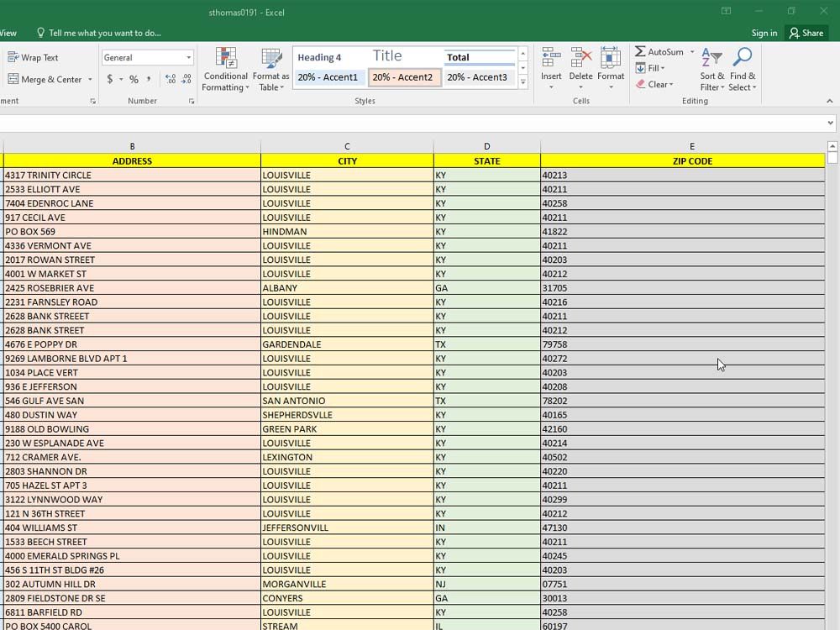Collapse the ribbon with the chevron arrow
The image size is (840, 630).
tap(828, 100)
